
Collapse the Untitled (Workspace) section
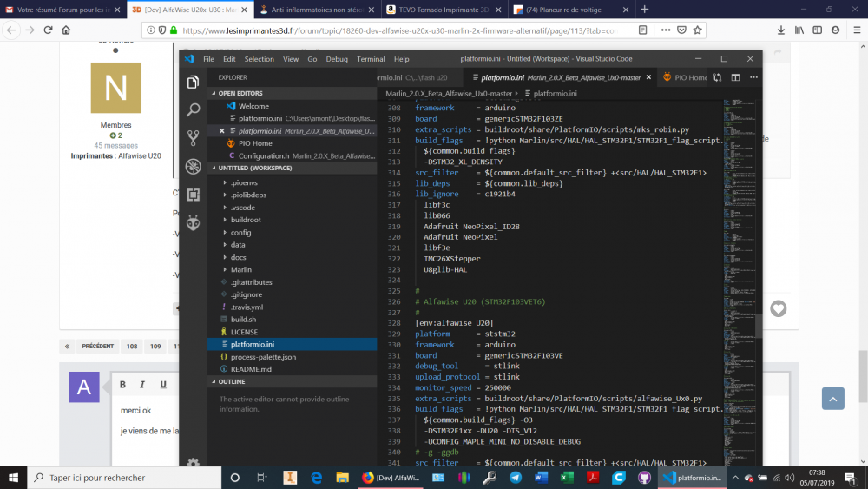(293, 168)
